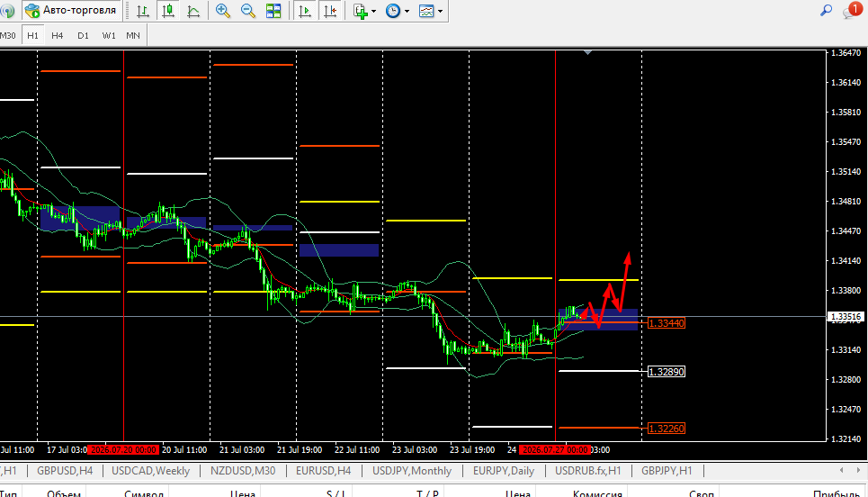Tile chart windows
Screen dimensions: 868x497
[x=273, y=11]
